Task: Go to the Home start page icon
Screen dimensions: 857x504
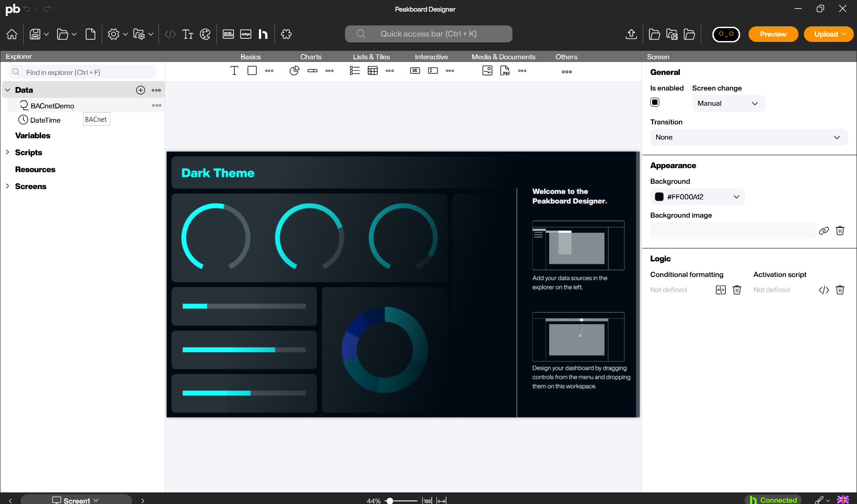Action: pos(12,34)
